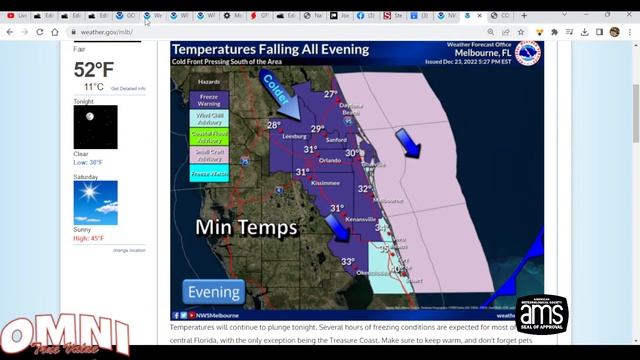This screenshot has height=360, width=640.
Task: Switch to the YouTube tab
Action: [x=17, y=16]
